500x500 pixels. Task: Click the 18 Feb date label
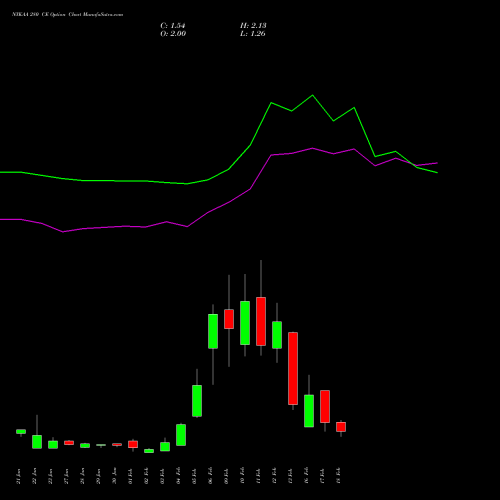click(339, 476)
